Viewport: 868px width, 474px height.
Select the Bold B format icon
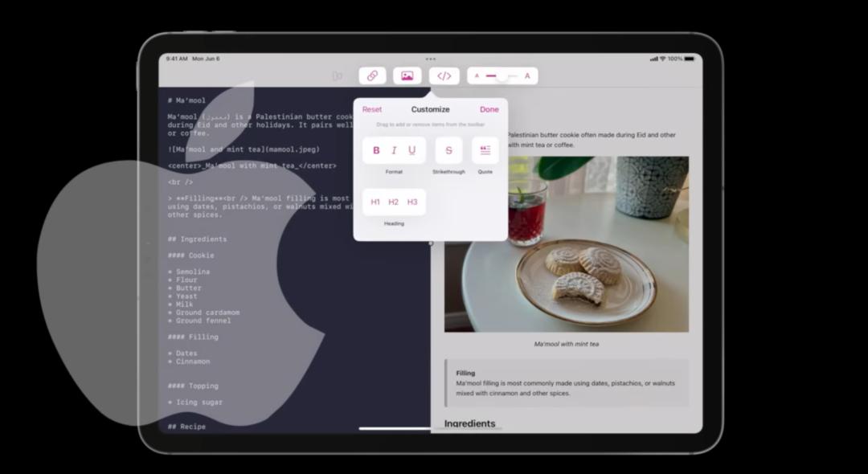tap(376, 150)
